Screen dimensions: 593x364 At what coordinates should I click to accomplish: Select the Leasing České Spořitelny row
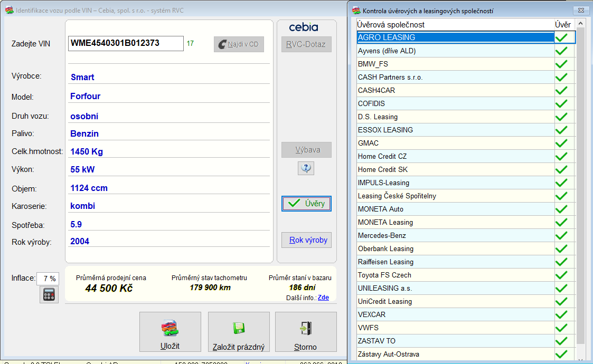point(466,196)
